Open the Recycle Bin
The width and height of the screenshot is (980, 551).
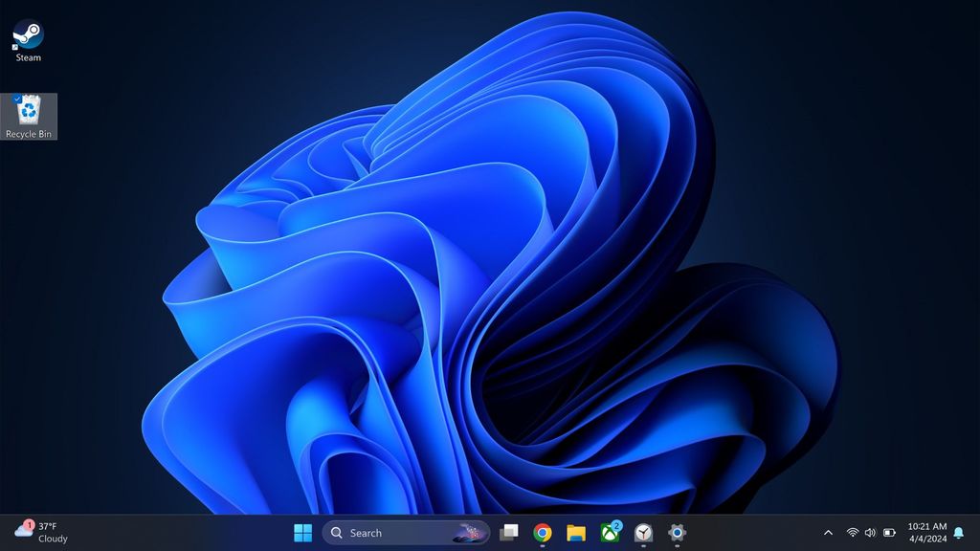(x=29, y=108)
